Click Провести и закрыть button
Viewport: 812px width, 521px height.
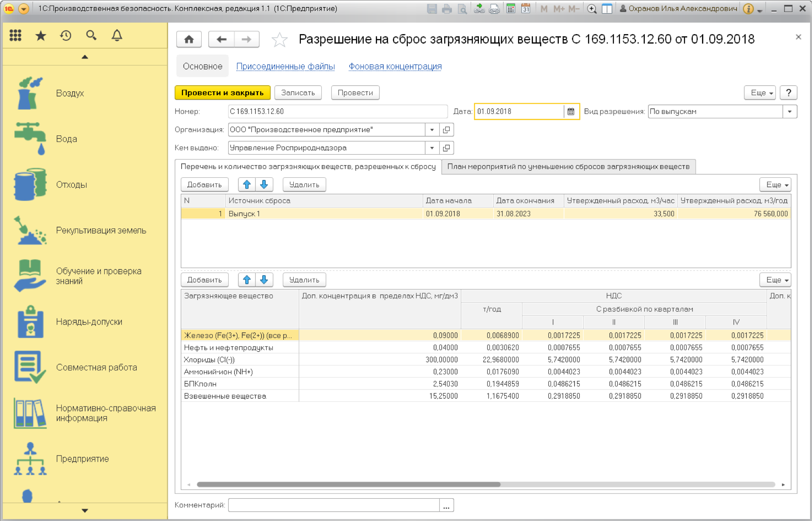click(223, 93)
